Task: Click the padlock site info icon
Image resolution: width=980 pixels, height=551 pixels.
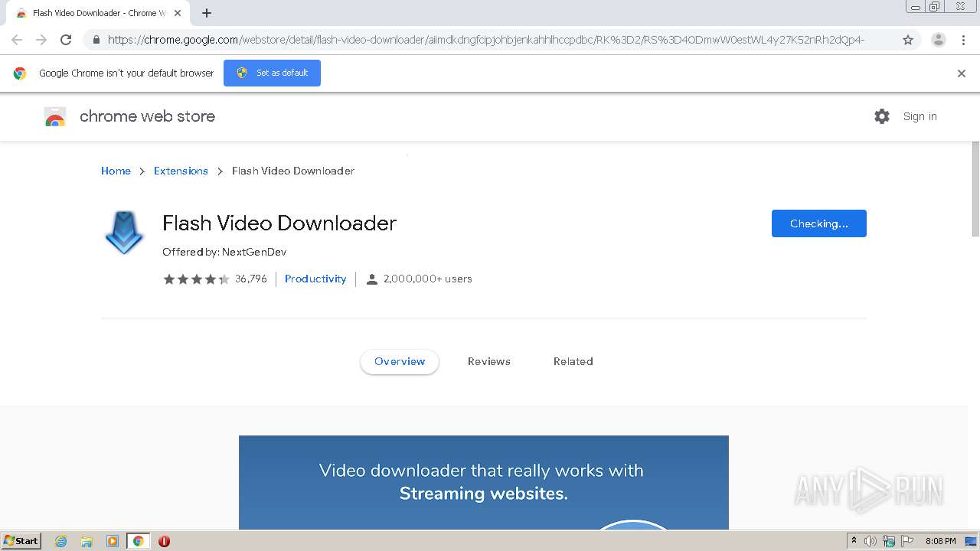Action: click(96, 40)
